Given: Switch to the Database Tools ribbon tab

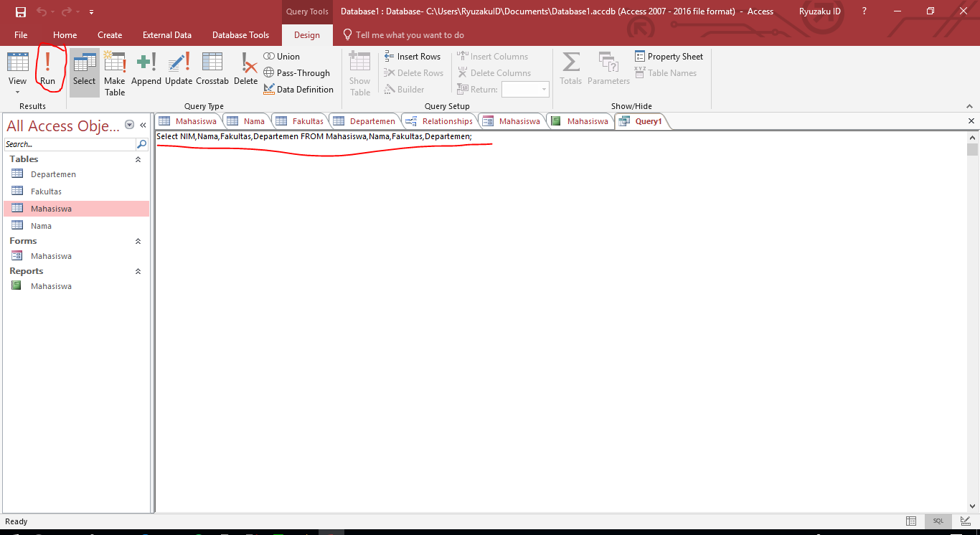Looking at the screenshot, I should tap(241, 35).
